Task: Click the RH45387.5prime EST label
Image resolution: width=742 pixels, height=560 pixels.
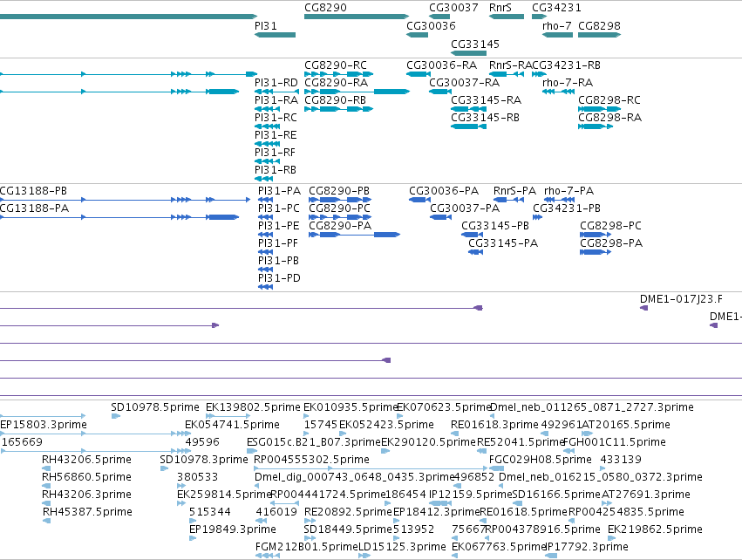Action: tap(87, 512)
